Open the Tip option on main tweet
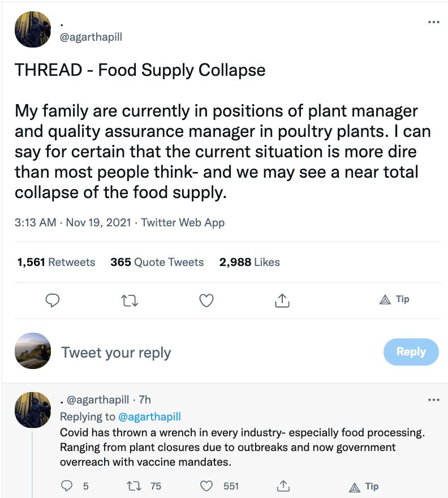 (394, 299)
